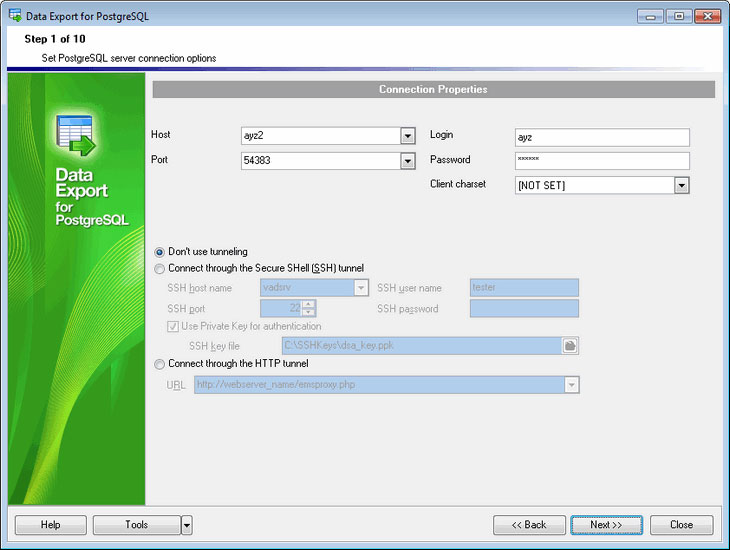This screenshot has height=550, width=730.
Task: Expand the Client charset dropdown
Action: point(682,185)
